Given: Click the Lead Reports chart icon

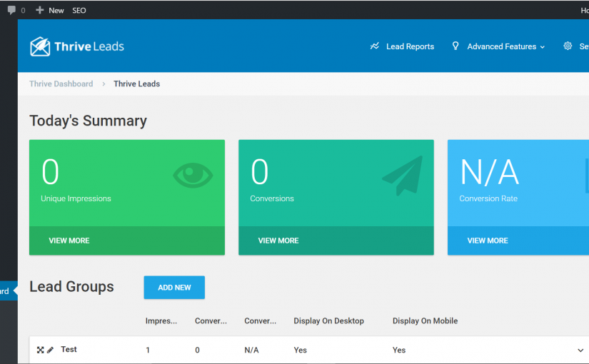Looking at the screenshot, I should tap(375, 46).
